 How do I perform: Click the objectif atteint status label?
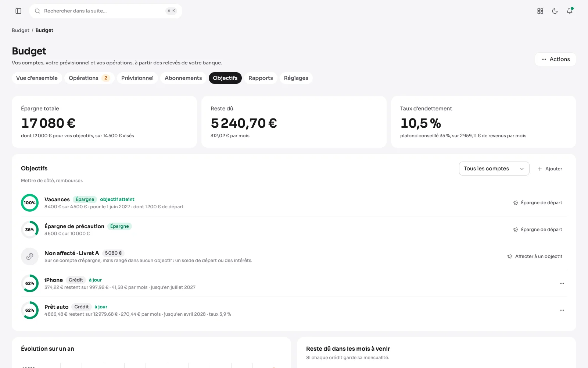point(117,199)
